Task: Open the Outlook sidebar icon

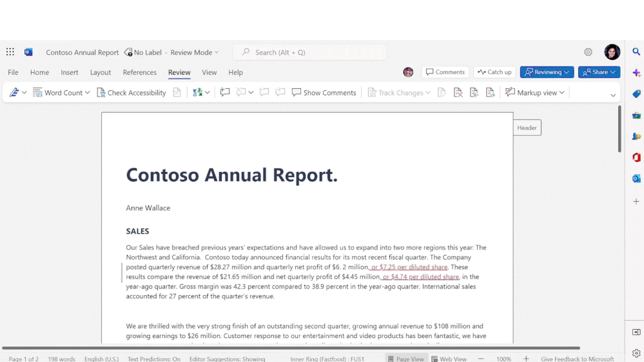Action: (x=636, y=178)
